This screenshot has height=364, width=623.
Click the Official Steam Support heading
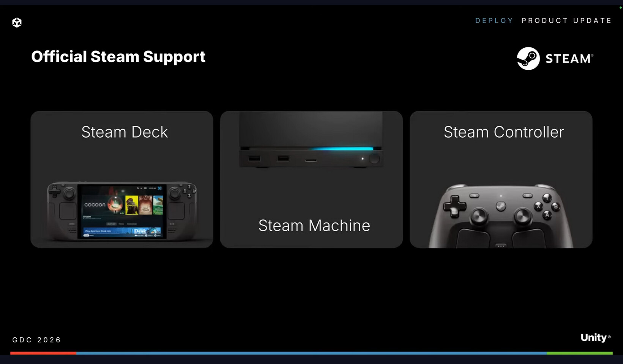tap(118, 57)
